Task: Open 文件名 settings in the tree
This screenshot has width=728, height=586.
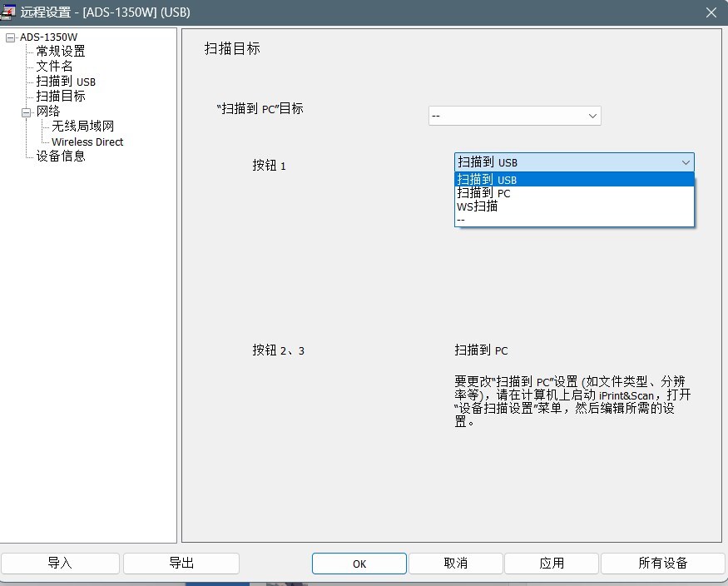Action: click(x=54, y=67)
